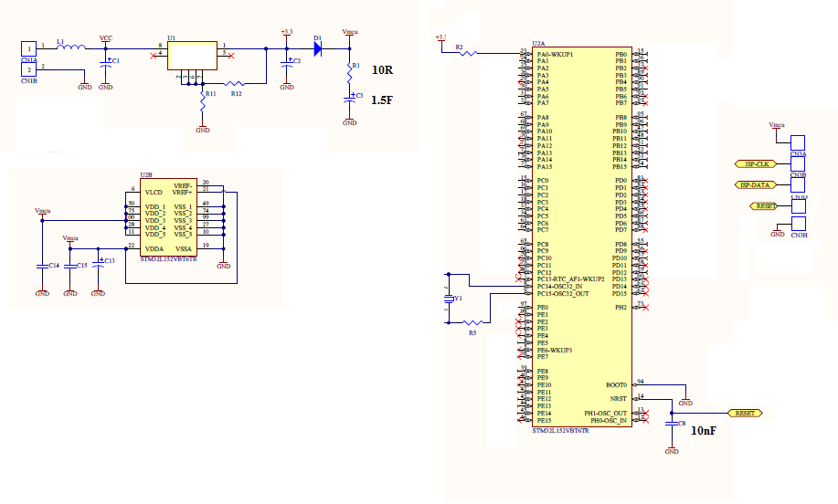The image size is (838, 504).
Task: Click the 10R value label
Action: [x=383, y=70]
